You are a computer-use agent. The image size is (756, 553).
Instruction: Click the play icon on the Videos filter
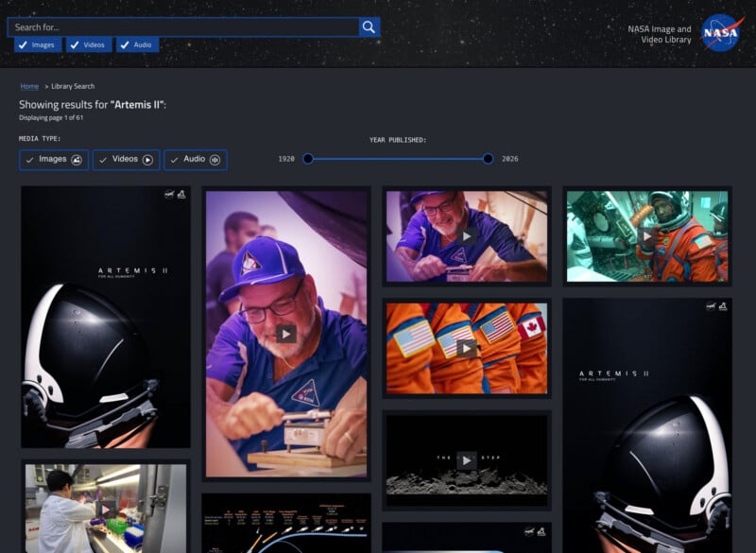149,160
